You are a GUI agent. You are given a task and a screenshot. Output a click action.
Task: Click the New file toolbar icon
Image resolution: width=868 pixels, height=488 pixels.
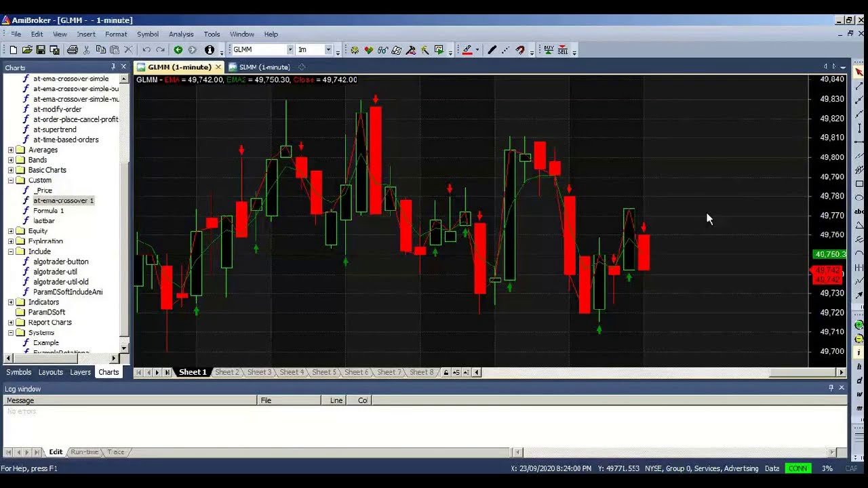(x=13, y=50)
